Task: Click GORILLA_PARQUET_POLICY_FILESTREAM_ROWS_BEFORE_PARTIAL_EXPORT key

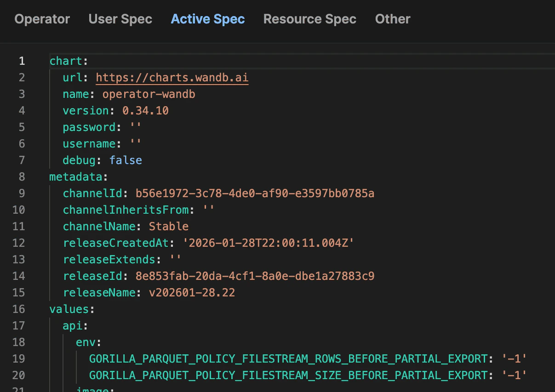Action: point(288,359)
